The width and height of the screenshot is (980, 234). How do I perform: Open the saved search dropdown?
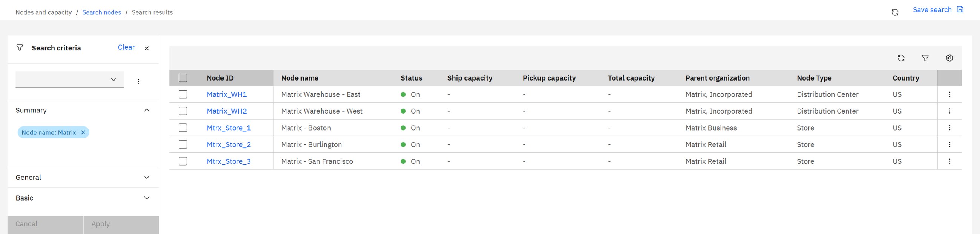[x=70, y=79]
